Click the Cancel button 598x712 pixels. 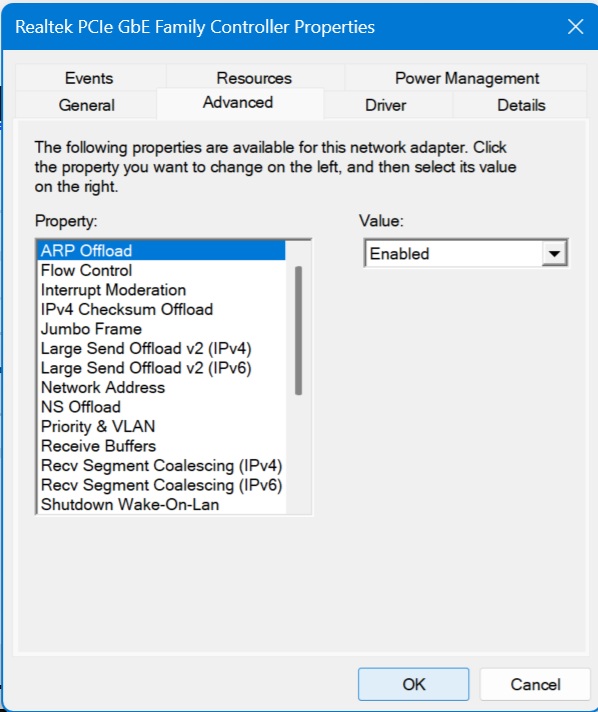click(x=535, y=684)
